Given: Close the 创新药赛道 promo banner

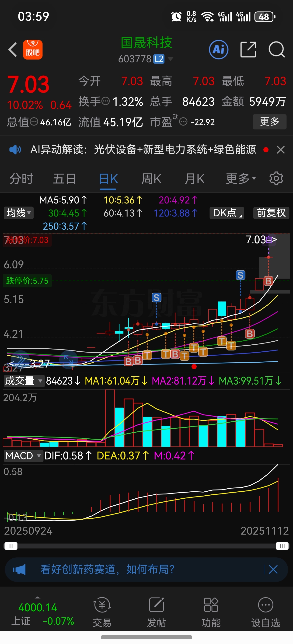Looking at the screenshot, I should point(273,570).
